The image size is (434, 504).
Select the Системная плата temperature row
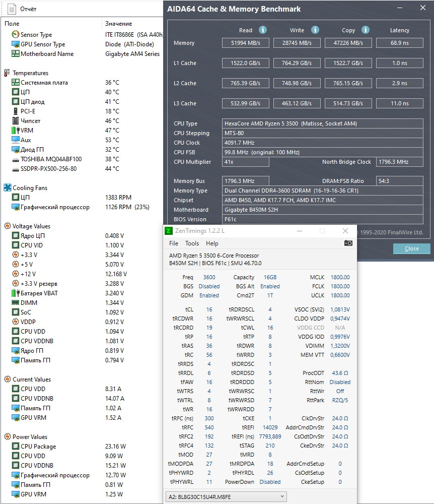pos(82,83)
